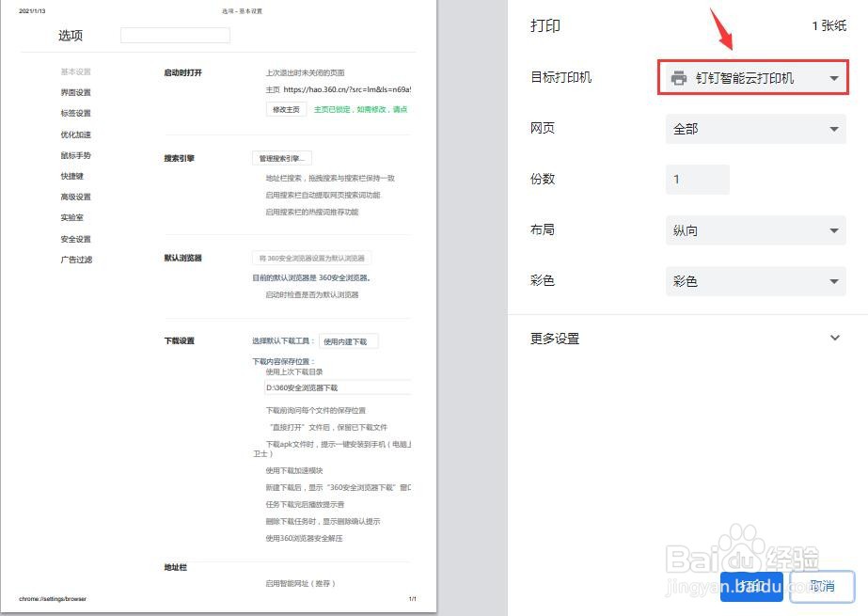Click 优化加速 in the preview sidebar
Image resolution: width=868 pixels, height=616 pixels.
click(76, 134)
